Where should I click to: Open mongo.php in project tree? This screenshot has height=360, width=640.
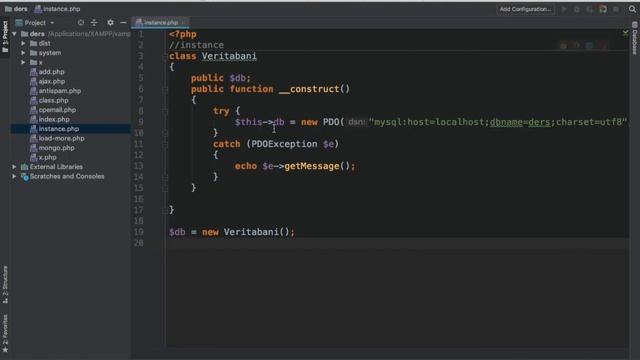[56, 148]
